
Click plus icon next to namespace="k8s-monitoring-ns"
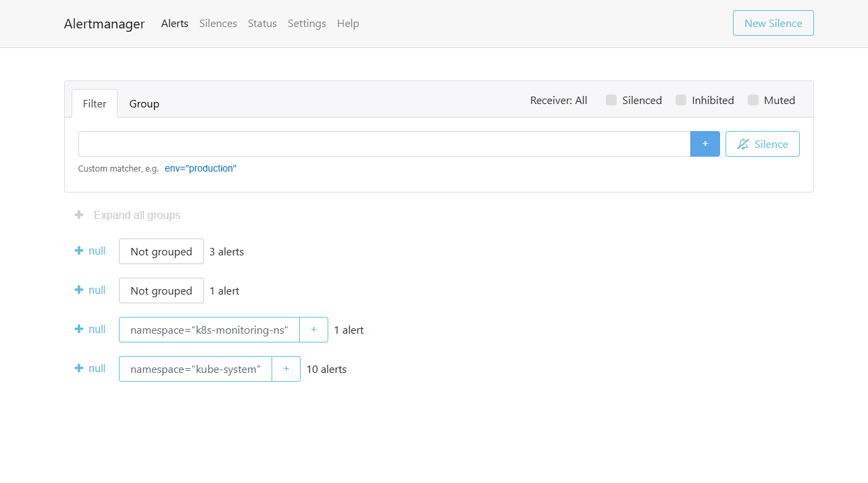[313, 330]
